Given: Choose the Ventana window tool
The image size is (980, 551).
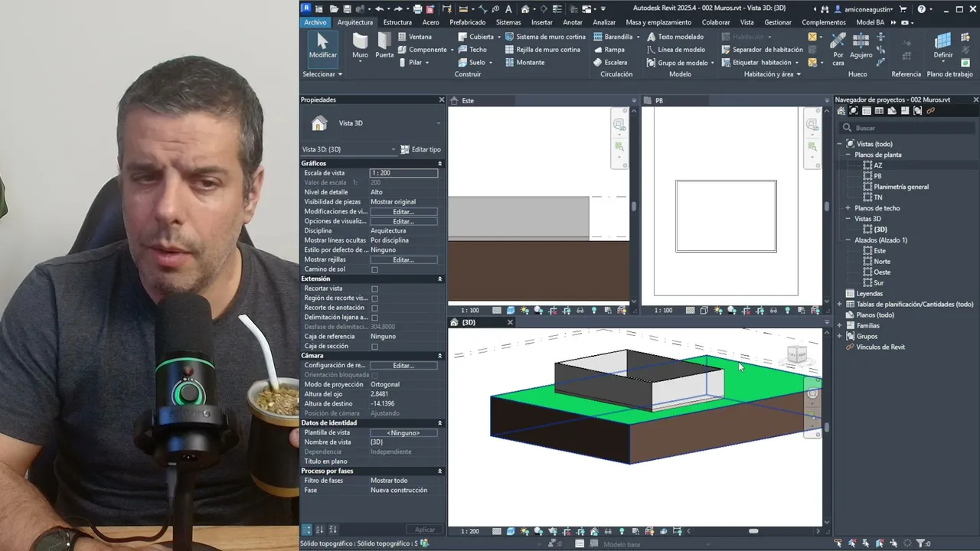Looking at the screenshot, I should (x=414, y=37).
